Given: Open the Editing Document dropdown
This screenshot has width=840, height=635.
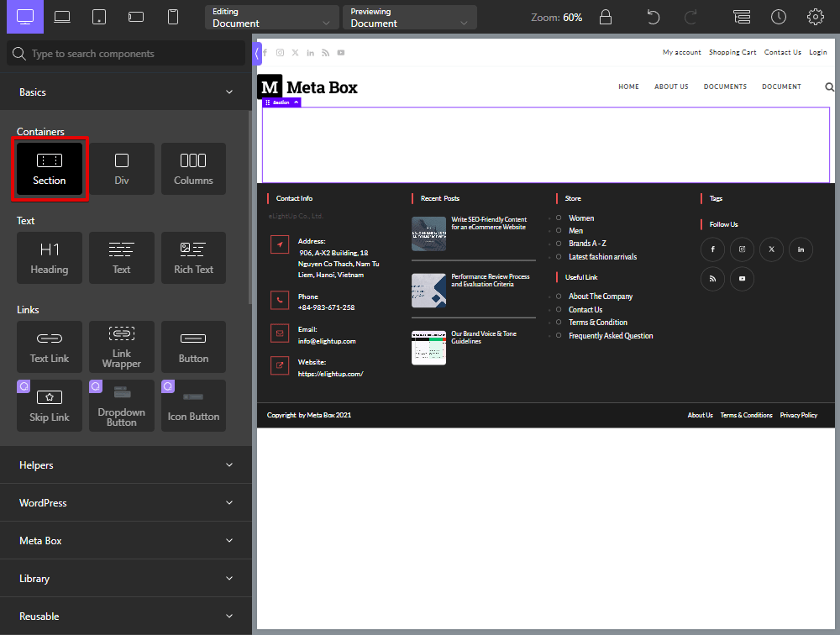Looking at the screenshot, I should pos(271,17).
